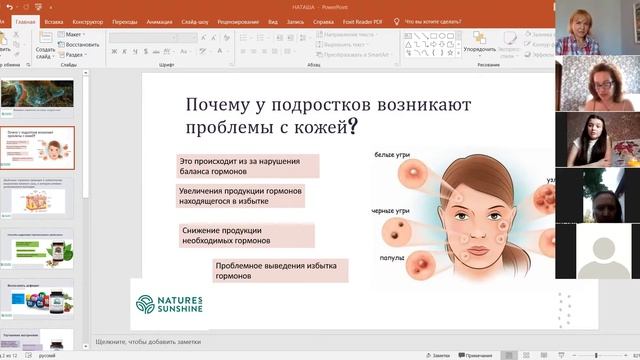The width and height of the screenshot is (640, 360).
Task: Open the Анимация tab
Action: pos(159,22)
